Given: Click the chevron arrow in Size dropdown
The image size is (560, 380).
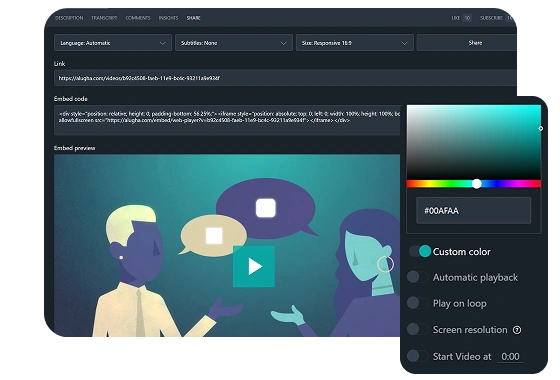Looking at the screenshot, I should [404, 43].
